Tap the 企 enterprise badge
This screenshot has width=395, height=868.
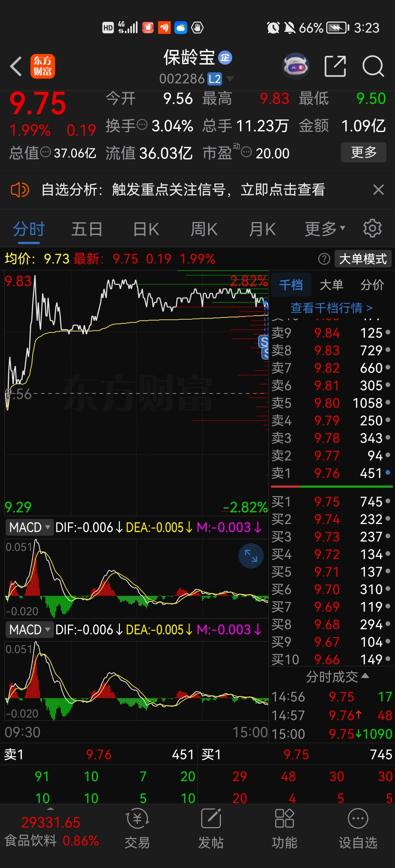click(x=225, y=58)
